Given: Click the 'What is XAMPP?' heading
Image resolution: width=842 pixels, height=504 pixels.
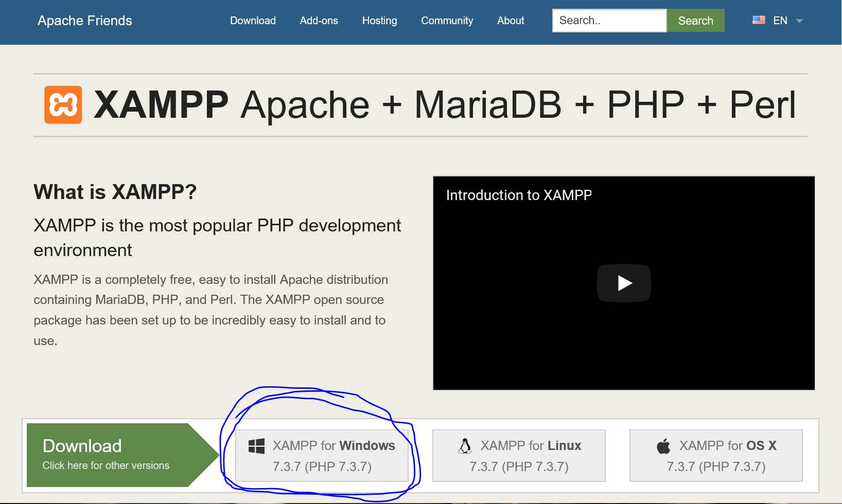Looking at the screenshot, I should point(115,192).
